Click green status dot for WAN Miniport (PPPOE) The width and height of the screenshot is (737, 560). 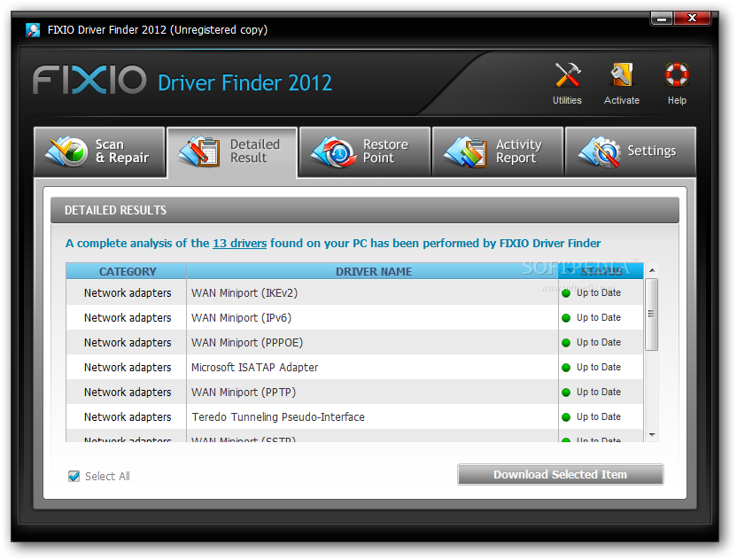pyautogui.click(x=566, y=343)
